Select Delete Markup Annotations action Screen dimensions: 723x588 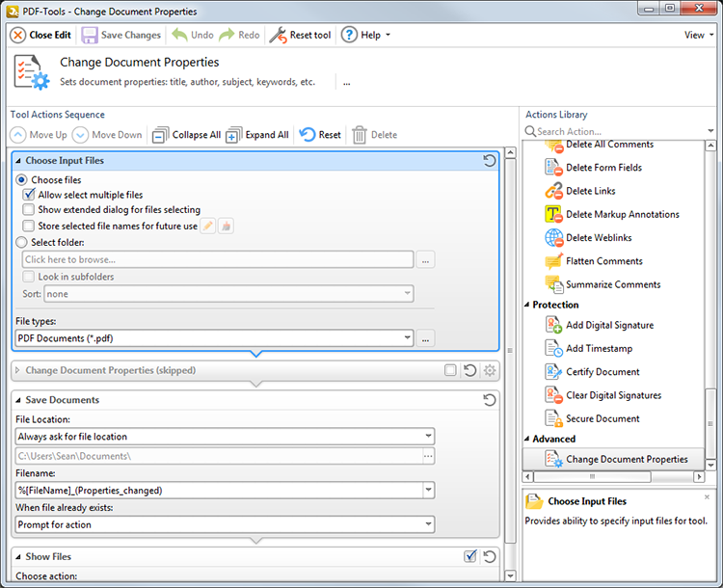623,214
